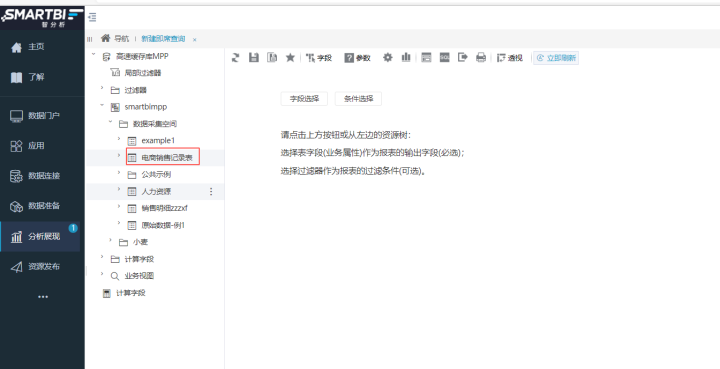The width and height of the screenshot is (720, 369).
Task: Expand the 原始数据-例1 table arrow
Action: coord(118,223)
